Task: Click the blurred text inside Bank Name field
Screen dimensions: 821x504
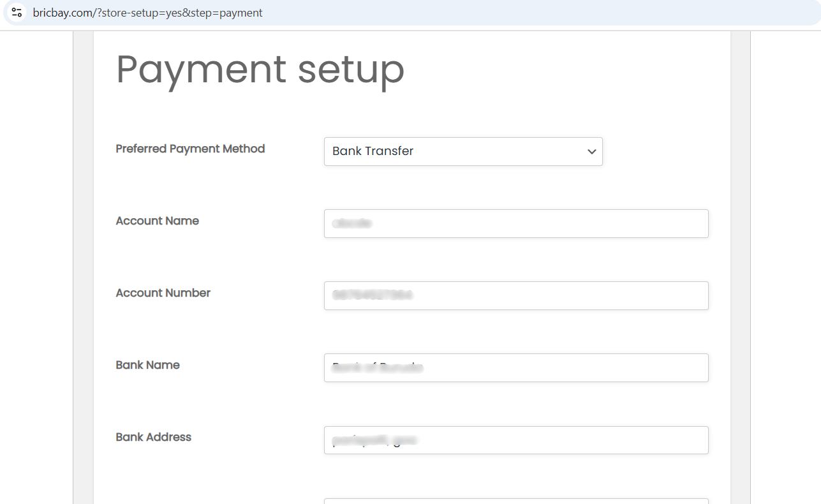Action: pyautogui.click(x=378, y=367)
